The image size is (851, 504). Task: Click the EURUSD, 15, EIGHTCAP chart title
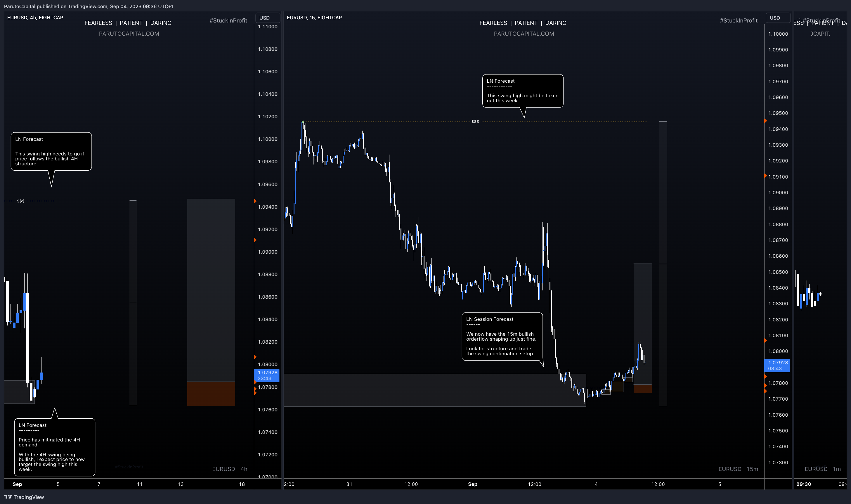tap(314, 17)
